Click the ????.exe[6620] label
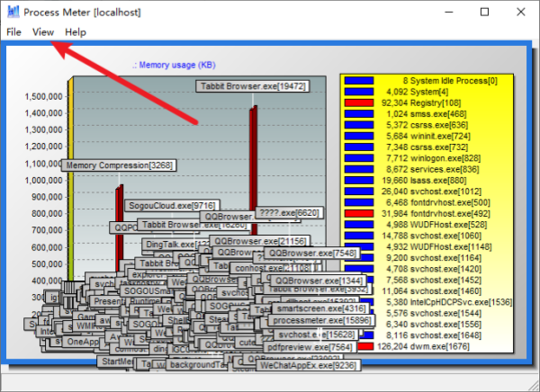This screenshot has height=392, width=540. pos(289,213)
